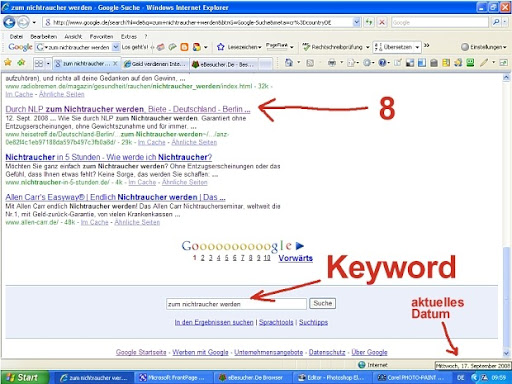512x384 pixels.
Task: Open the Einstellungen dropdown in Google Toolbar
Action: [484, 47]
